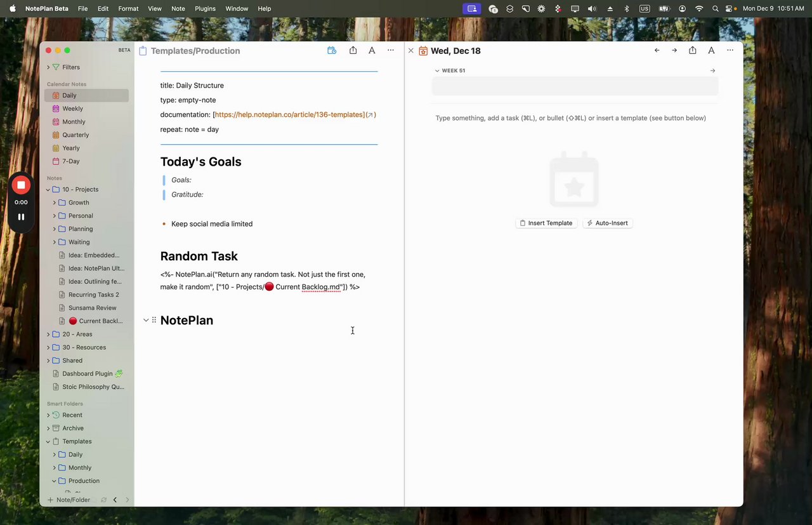The height and width of the screenshot is (525, 812).
Task: Click the Insert Template button
Action: (x=546, y=223)
